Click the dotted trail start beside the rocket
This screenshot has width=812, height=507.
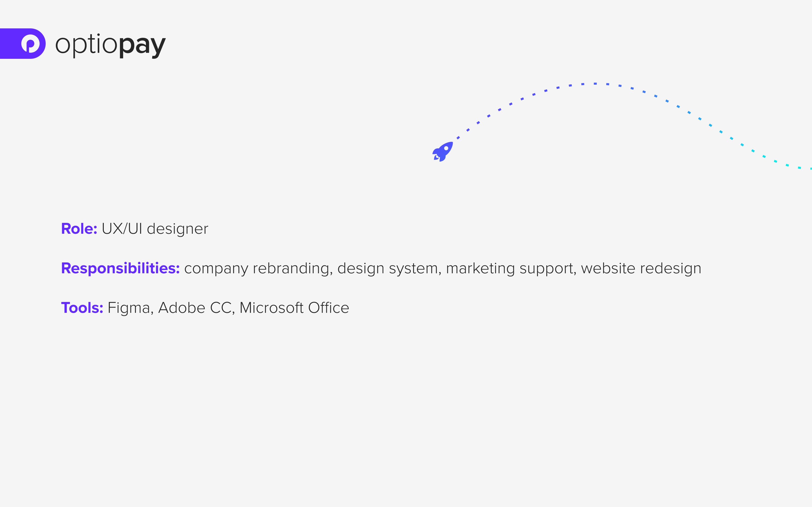[458, 137]
